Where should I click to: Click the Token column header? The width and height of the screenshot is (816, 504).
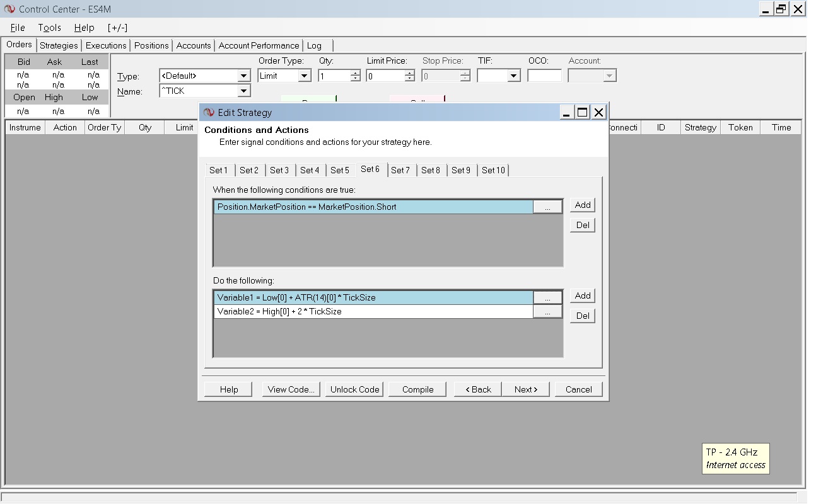coord(740,127)
